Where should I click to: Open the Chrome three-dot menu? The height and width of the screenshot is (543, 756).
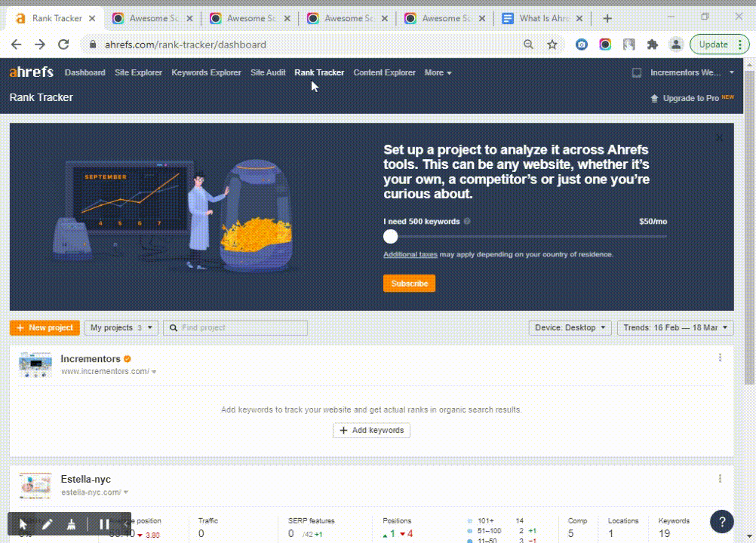pyautogui.click(x=740, y=44)
